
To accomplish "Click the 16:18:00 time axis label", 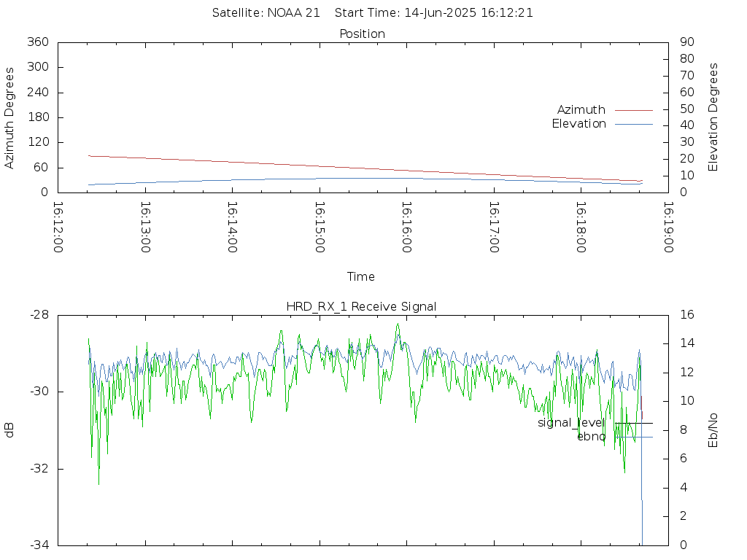I will click(x=581, y=227).
